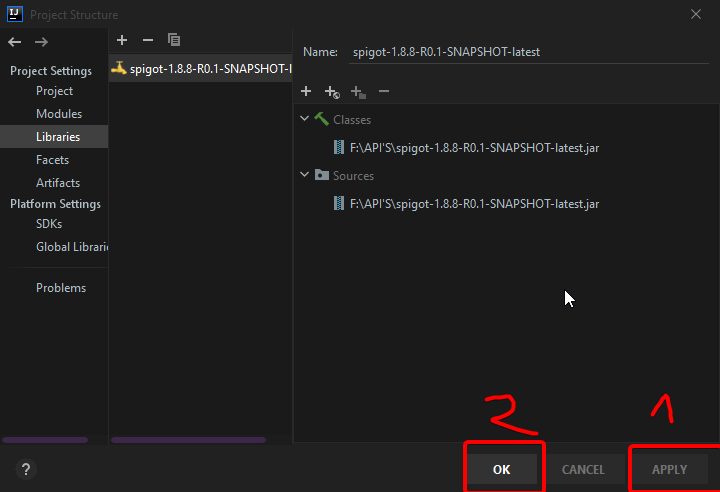
Task: Open the help question mark button
Action: 26,469
